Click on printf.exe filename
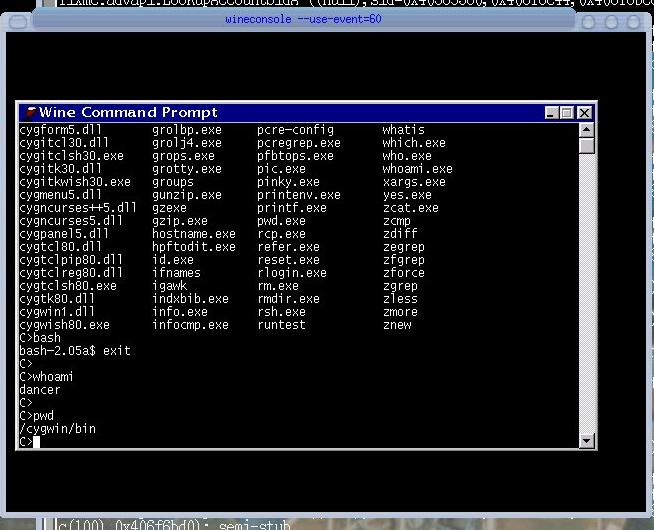The image size is (654, 530). 292,208
